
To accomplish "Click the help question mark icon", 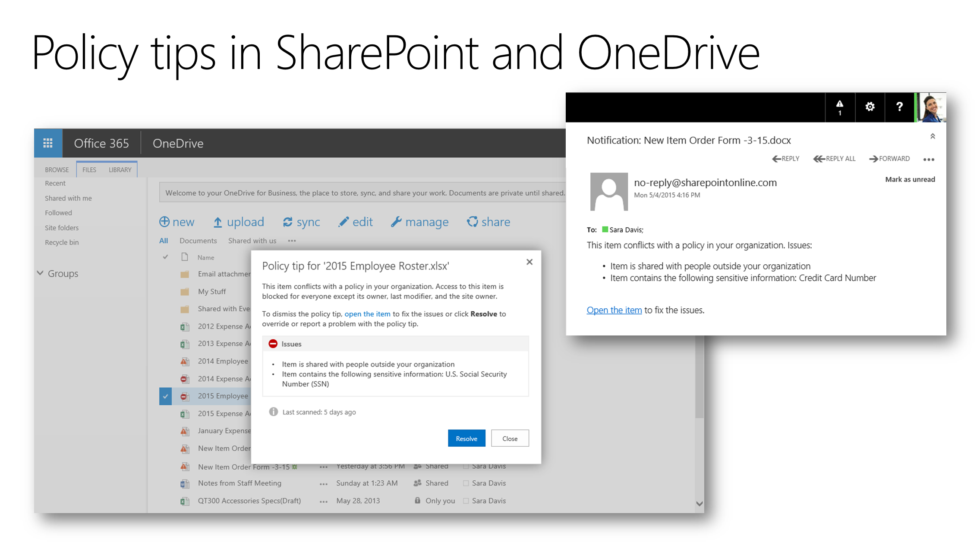I will [x=899, y=107].
